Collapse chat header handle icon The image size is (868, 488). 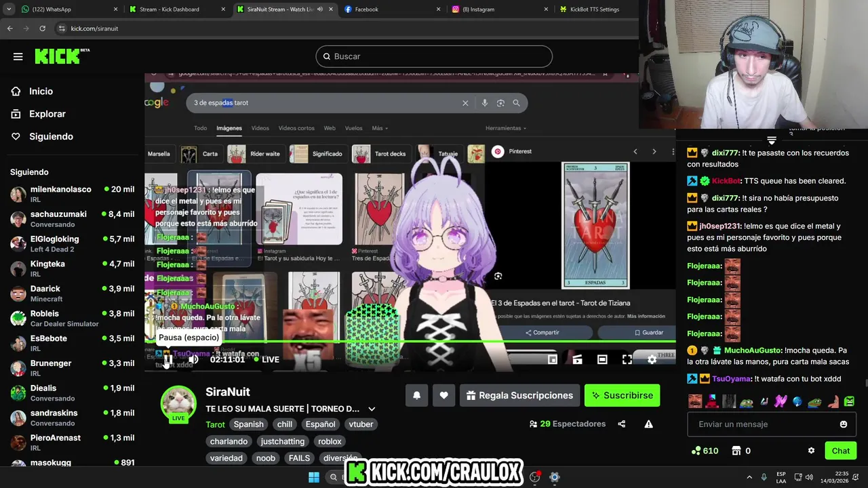click(772, 140)
